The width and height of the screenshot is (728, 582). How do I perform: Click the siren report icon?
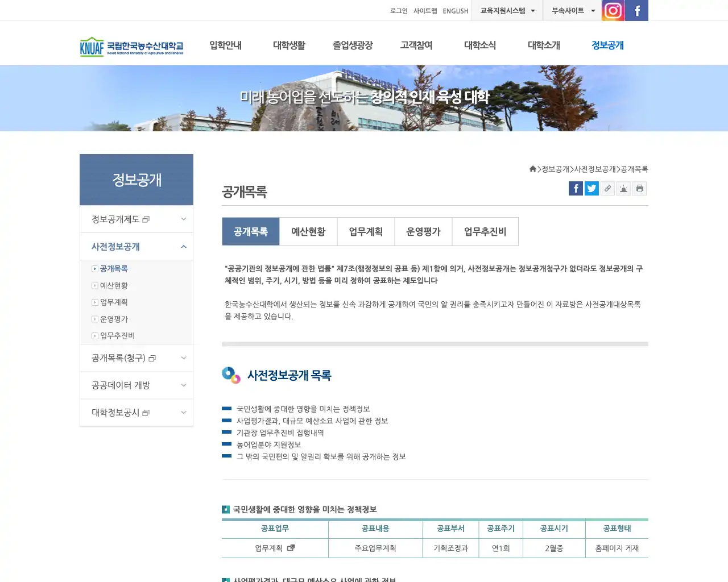[x=623, y=189]
